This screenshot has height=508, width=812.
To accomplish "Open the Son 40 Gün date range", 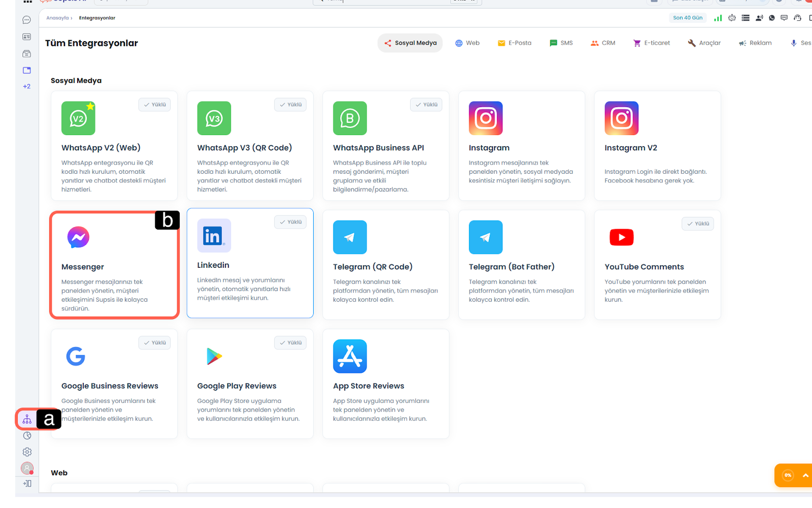I will [688, 18].
